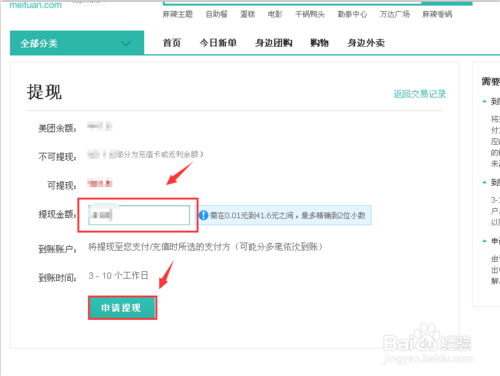Click the meituan.com logo

(x=35, y=5)
